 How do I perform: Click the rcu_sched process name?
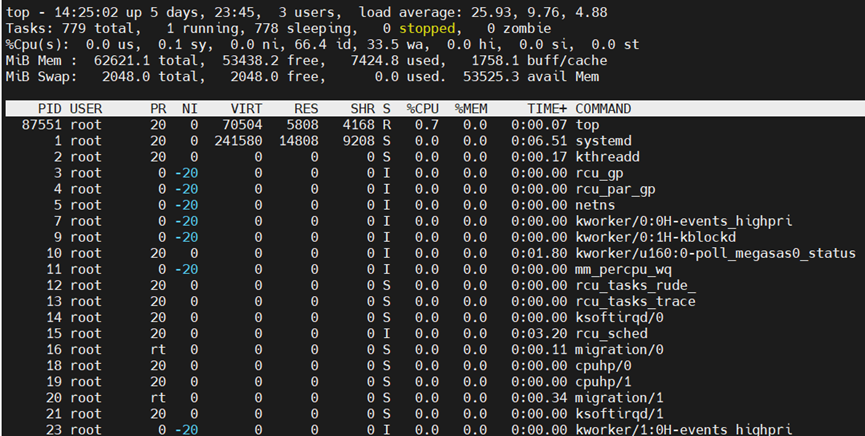(611, 333)
